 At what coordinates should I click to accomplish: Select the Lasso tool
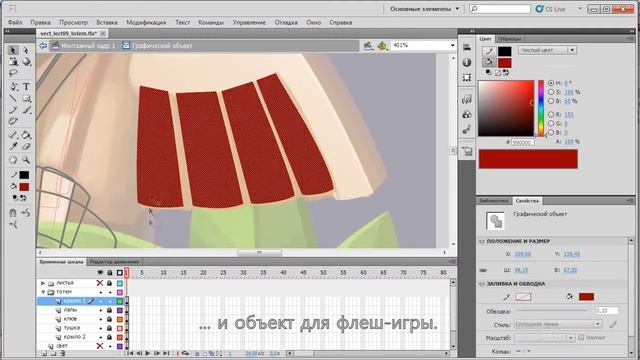pos(13,73)
